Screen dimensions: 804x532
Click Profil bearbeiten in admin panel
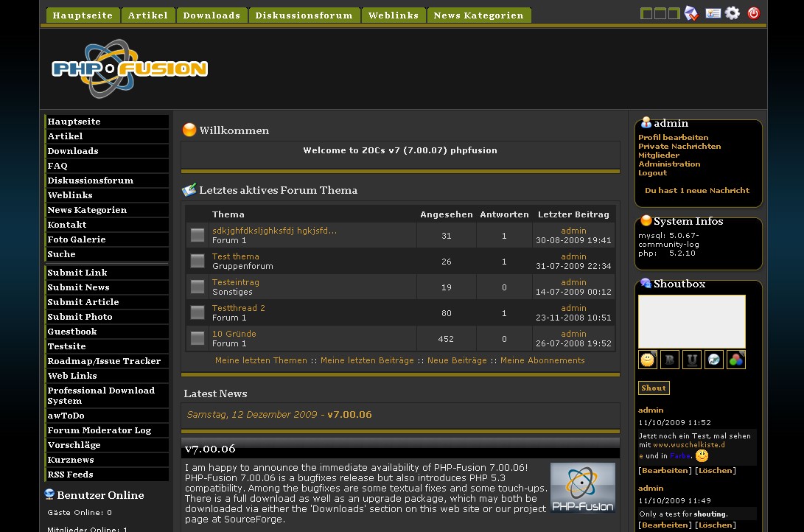[674, 137]
